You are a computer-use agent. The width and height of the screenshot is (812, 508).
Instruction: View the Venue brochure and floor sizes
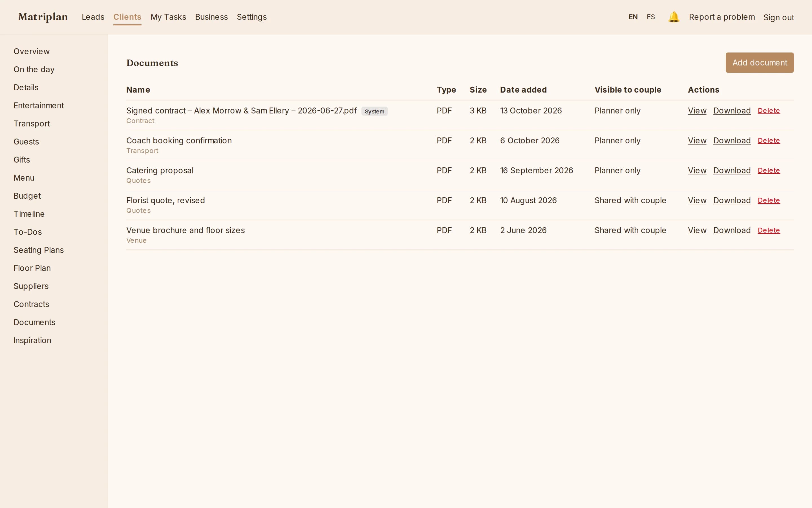point(697,230)
